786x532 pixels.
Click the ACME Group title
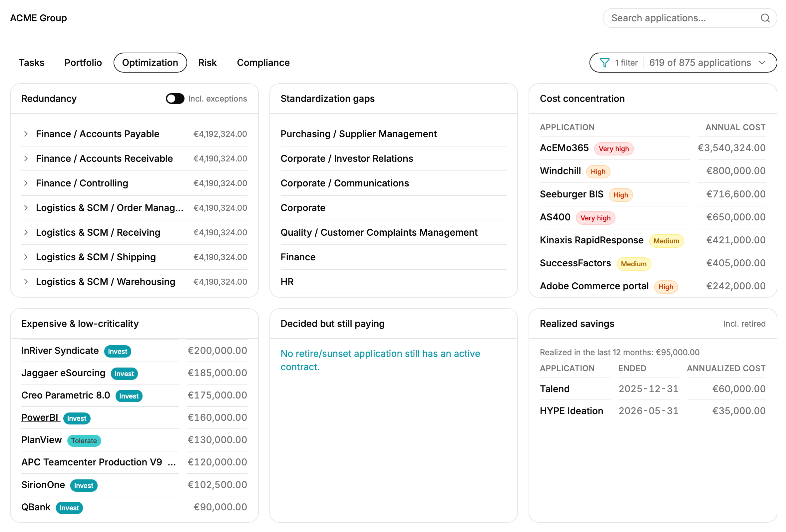(39, 18)
